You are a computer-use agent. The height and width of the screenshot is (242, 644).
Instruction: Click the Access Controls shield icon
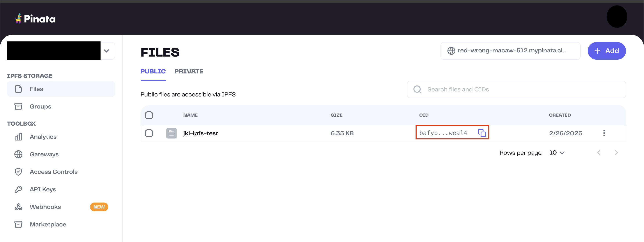click(18, 172)
